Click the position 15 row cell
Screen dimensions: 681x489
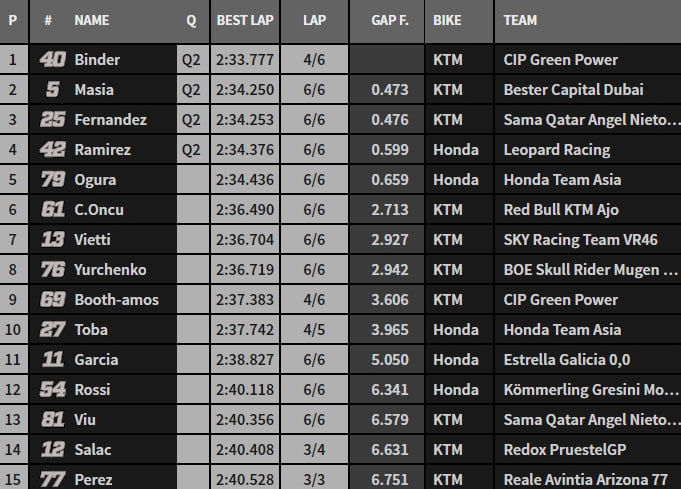point(13,480)
